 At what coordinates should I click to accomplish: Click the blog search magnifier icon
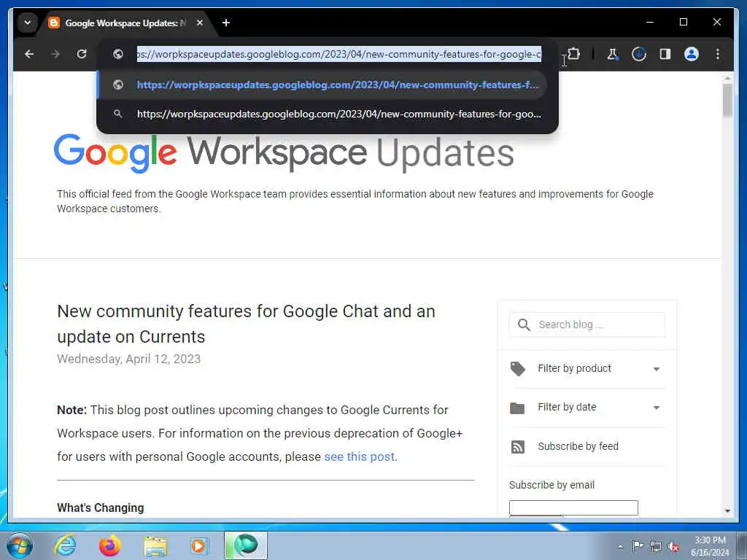(524, 324)
